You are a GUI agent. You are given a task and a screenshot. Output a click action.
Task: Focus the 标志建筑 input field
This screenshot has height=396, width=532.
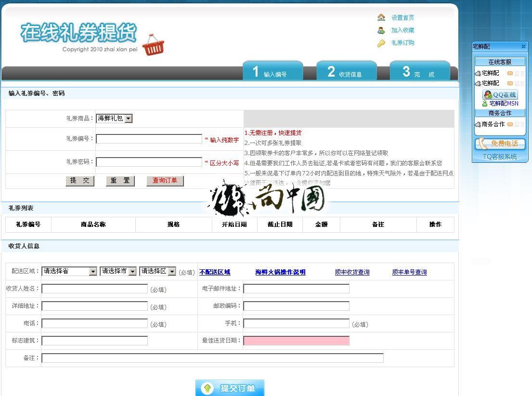tap(95, 341)
